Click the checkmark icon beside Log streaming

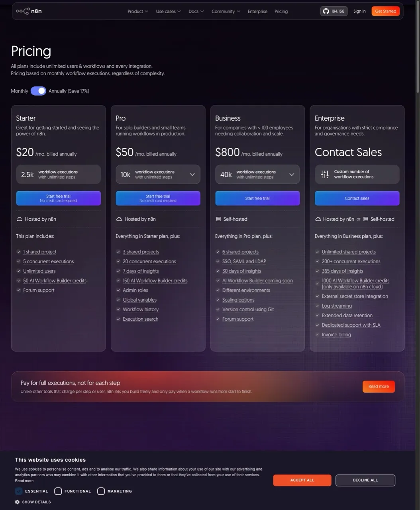[x=318, y=306]
